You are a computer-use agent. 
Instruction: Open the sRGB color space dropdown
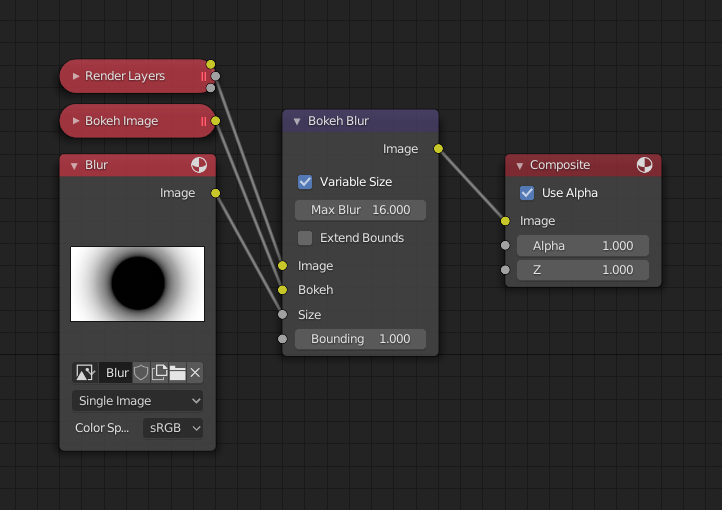pyautogui.click(x=173, y=428)
